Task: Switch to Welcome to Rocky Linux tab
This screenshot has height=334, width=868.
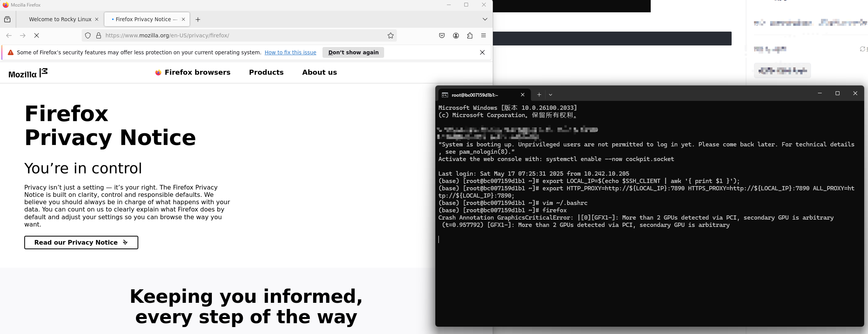Action: tap(60, 19)
